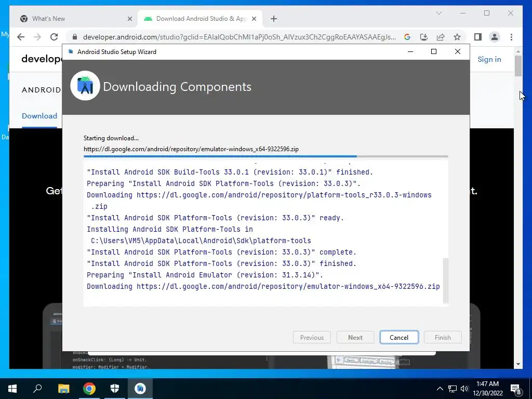Viewport: 532px width, 399px height.
Task: Click the Cancel button in Setup Wizard
Action: pyautogui.click(x=399, y=337)
